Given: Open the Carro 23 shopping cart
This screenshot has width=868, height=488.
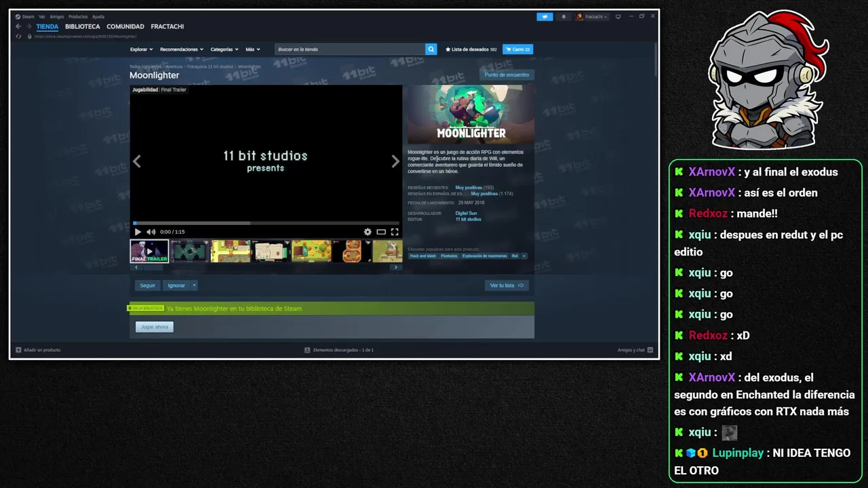Looking at the screenshot, I should [517, 49].
